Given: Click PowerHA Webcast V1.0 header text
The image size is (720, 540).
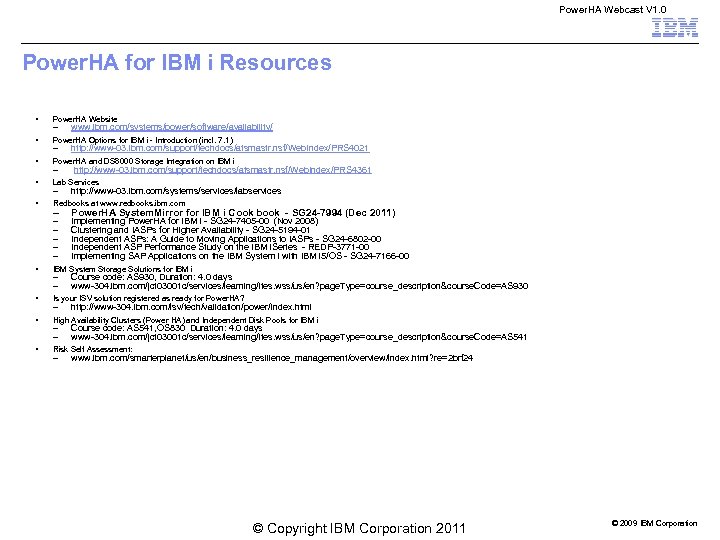Looking at the screenshot, I should pos(613,10).
